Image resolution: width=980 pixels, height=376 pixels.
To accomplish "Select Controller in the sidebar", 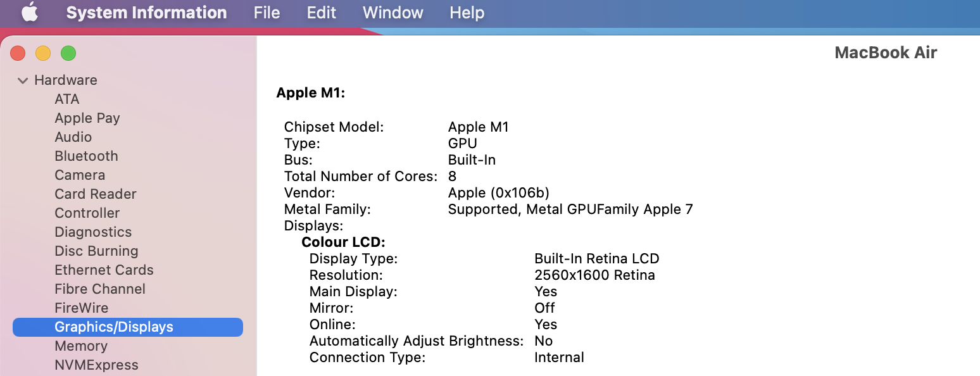I will click(87, 213).
